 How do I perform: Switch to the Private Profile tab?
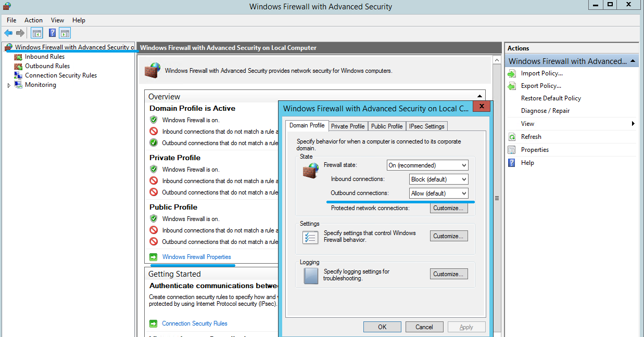[x=348, y=126]
